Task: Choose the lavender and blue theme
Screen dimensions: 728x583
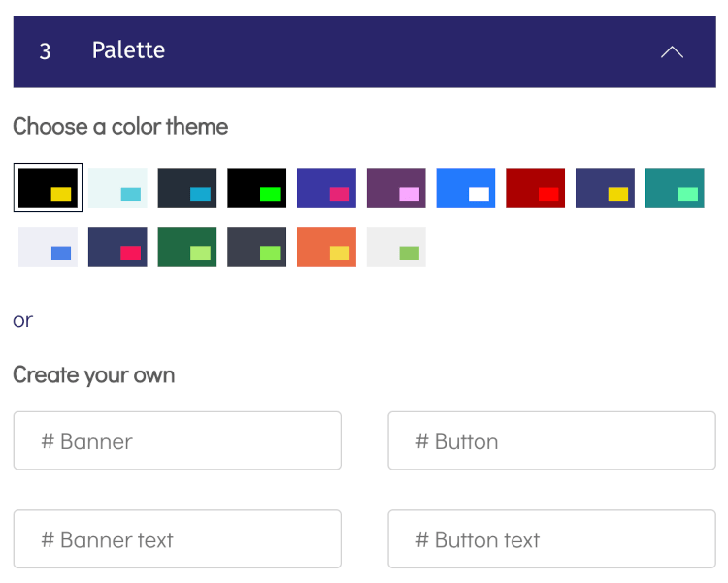Action: pyautogui.click(x=48, y=246)
